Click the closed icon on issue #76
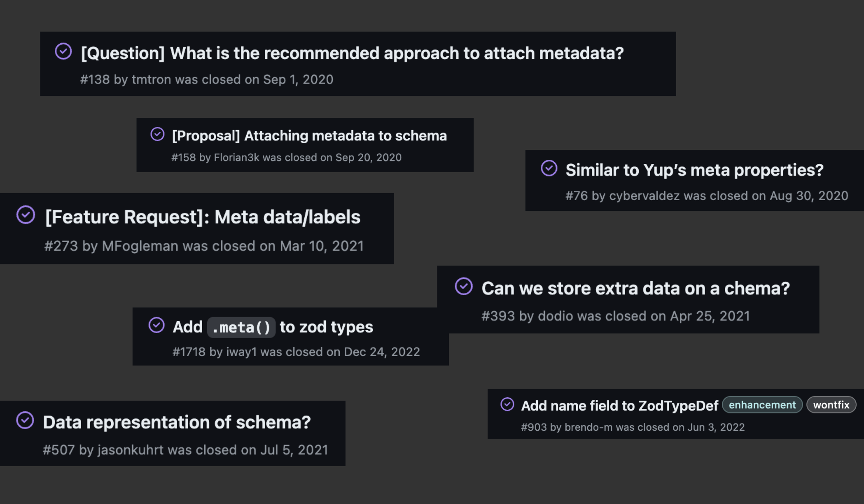 point(549,168)
